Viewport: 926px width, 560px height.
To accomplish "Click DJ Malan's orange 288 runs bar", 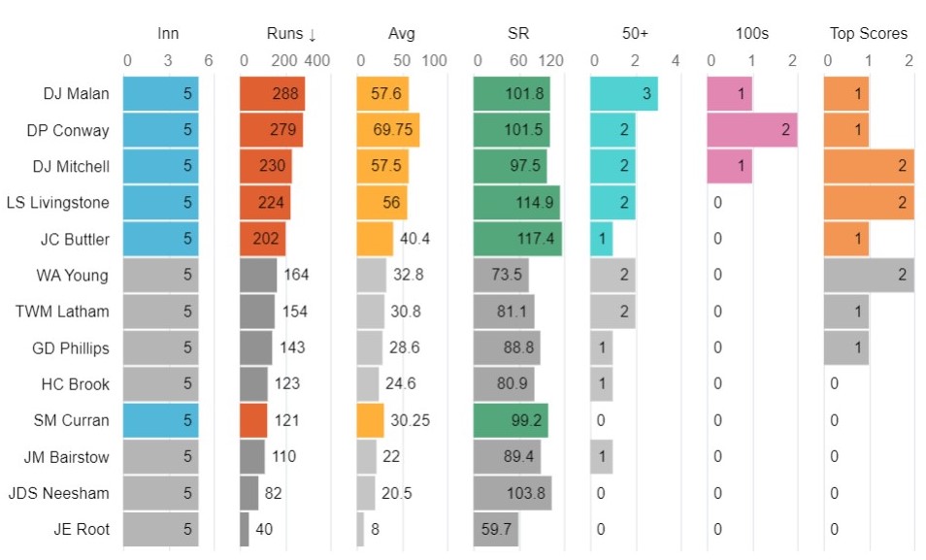I will (272, 94).
